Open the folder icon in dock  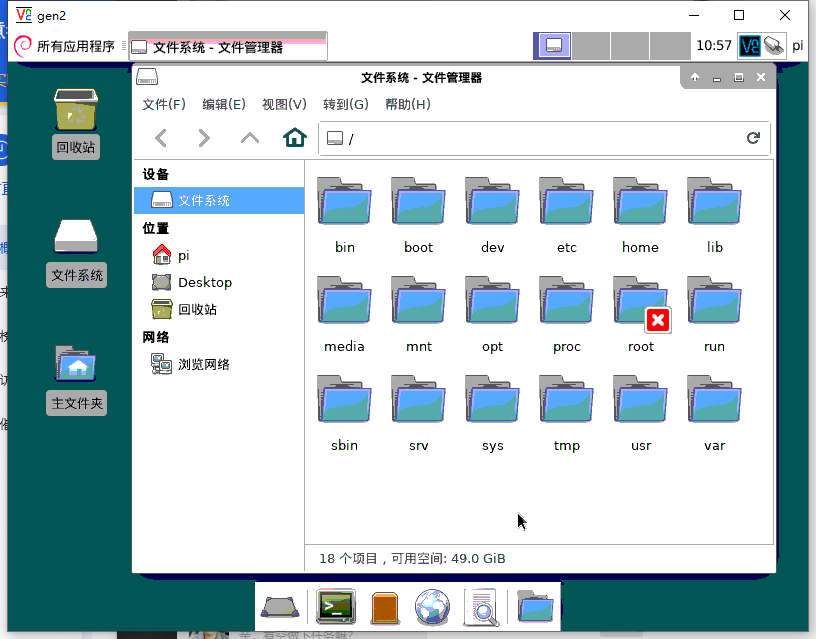pos(535,606)
